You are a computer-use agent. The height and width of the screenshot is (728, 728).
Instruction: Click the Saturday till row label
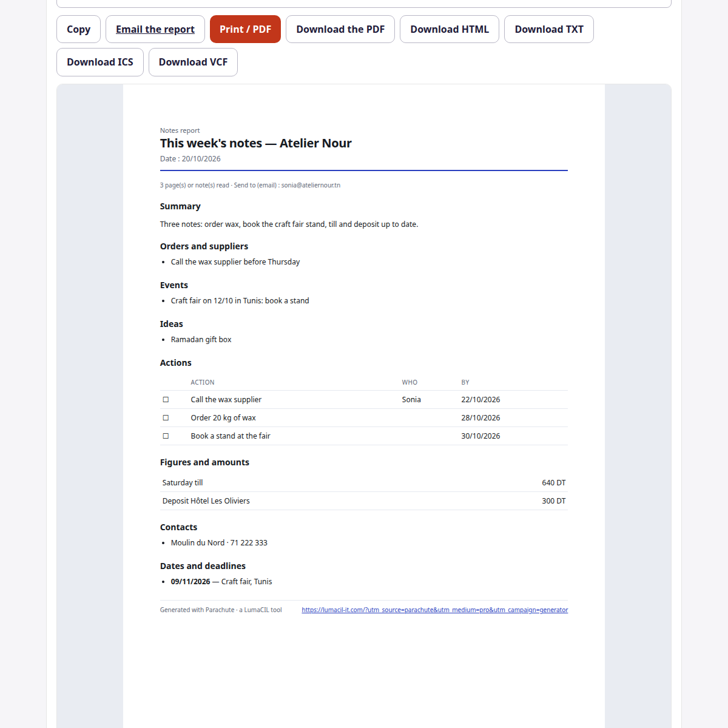(183, 483)
